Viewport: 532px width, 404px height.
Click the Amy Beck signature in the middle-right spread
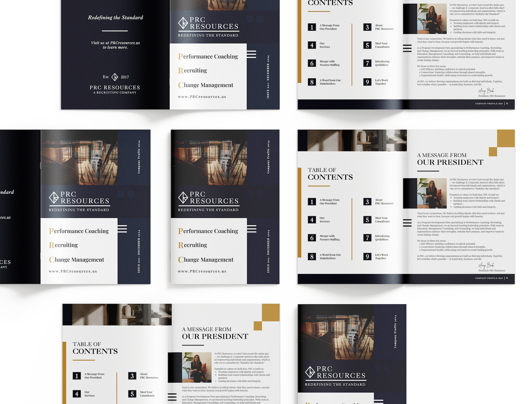[x=486, y=265]
